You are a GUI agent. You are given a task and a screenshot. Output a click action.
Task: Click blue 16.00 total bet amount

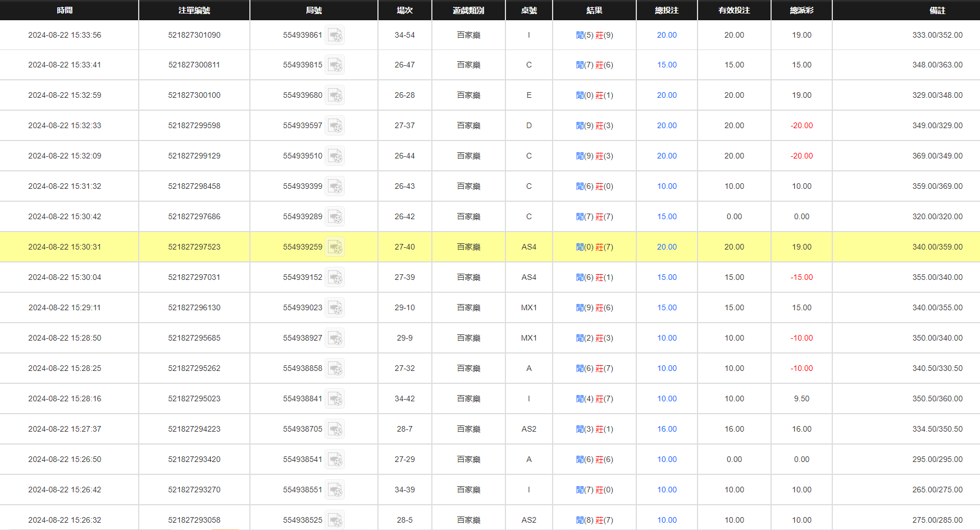point(667,429)
